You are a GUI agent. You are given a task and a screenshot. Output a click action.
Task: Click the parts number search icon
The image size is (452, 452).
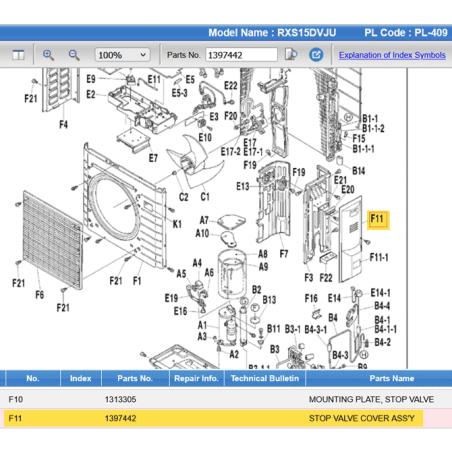point(291,55)
